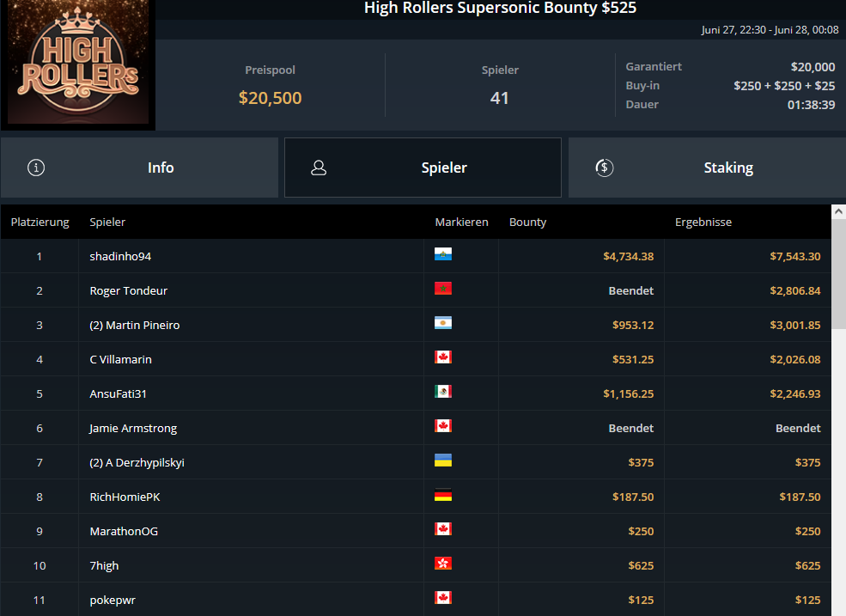Viewport: 846px width, 616px height.
Task: Click the $1,156.25 bounty value
Action: point(628,393)
